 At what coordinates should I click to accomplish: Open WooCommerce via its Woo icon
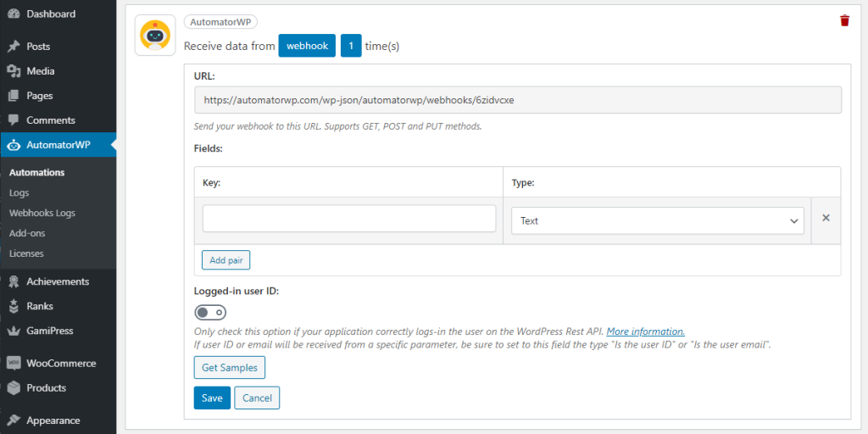(x=14, y=363)
